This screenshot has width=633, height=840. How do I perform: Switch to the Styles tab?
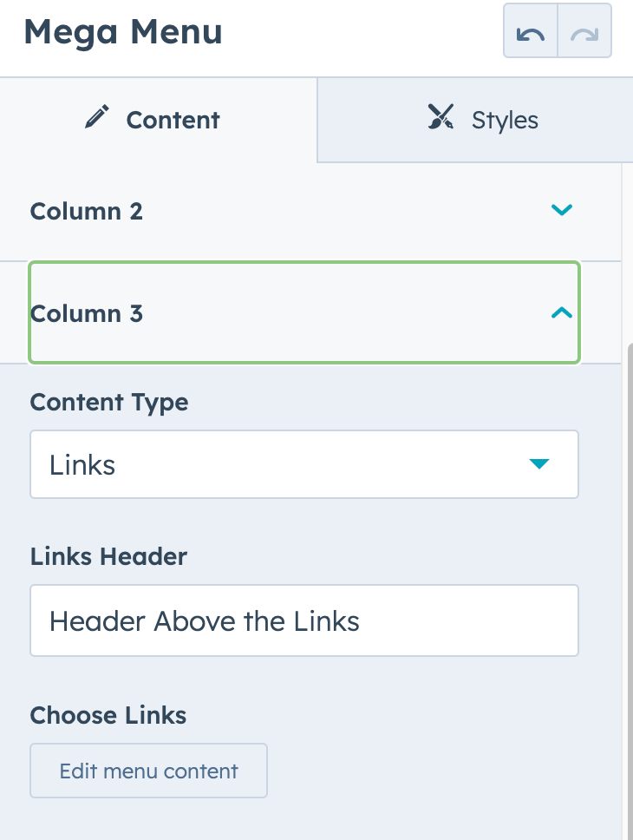click(505, 120)
